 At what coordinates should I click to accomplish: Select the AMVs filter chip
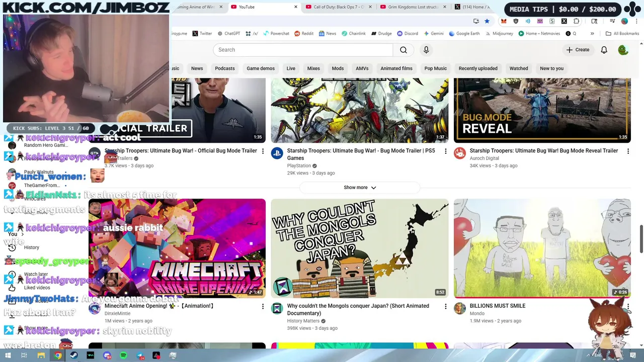[x=362, y=68]
